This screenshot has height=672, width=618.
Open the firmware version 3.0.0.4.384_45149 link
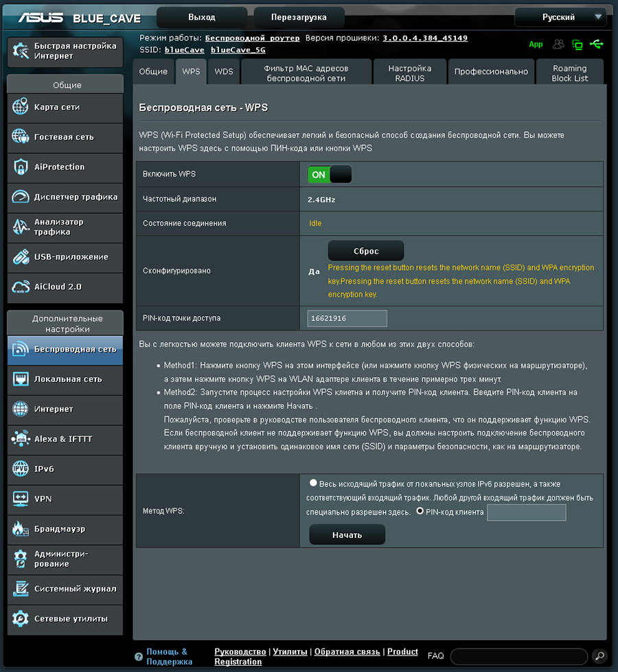425,38
